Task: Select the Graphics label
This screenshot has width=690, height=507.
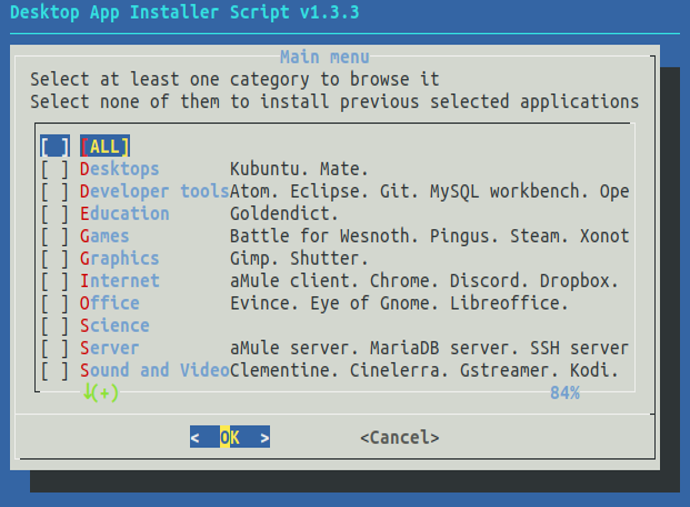Action: (x=119, y=259)
